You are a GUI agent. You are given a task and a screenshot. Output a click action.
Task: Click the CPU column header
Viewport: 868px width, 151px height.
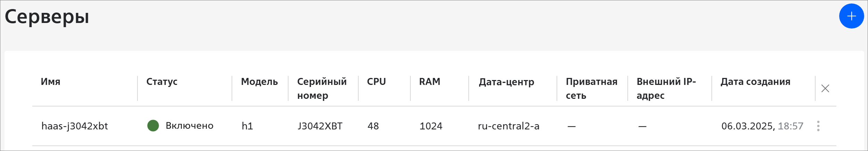pyautogui.click(x=376, y=81)
